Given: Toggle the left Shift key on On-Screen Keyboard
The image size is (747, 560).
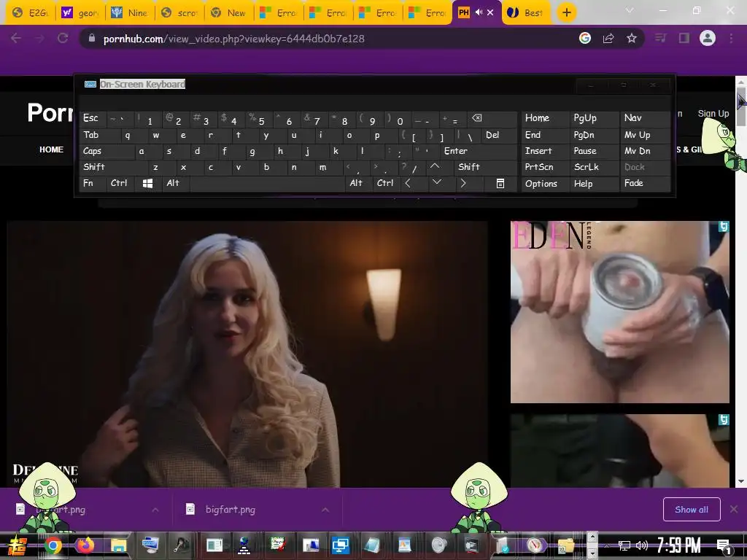Looking at the screenshot, I should point(113,167).
